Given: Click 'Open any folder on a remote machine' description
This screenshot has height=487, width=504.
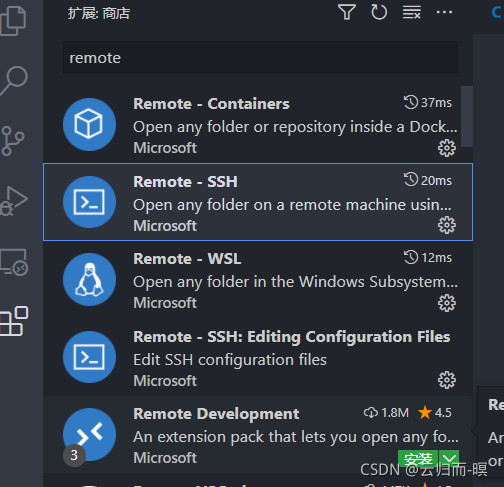Looking at the screenshot, I should point(292,205).
